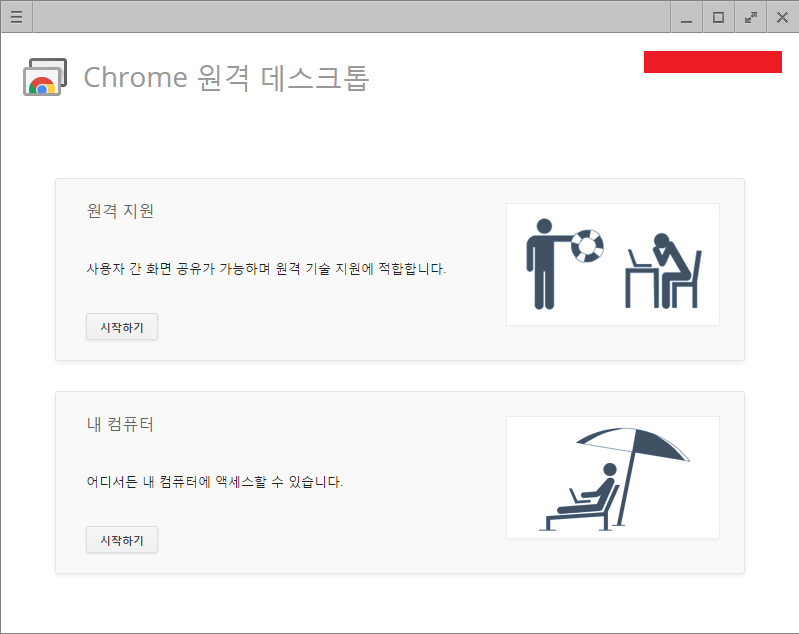
Task: Click the '어디서든 내 컴퓨터에 액세스할 수 있습니다' text
Action: pyautogui.click(x=215, y=481)
